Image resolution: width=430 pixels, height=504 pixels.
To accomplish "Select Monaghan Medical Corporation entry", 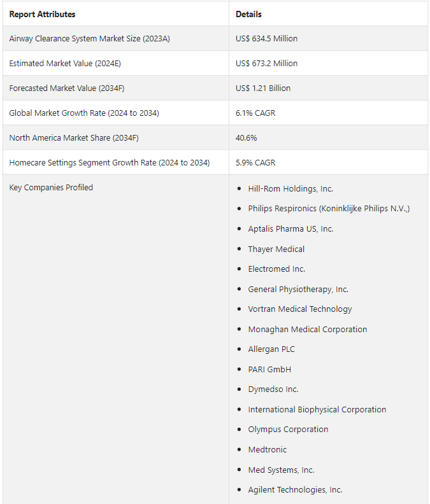I will pyautogui.click(x=307, y=330).
